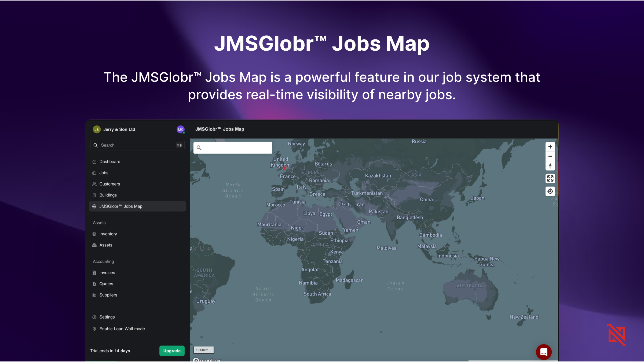Open Quotes from the Accounting menu
This screenshot has width=644, height=362.
pos(106,284)
